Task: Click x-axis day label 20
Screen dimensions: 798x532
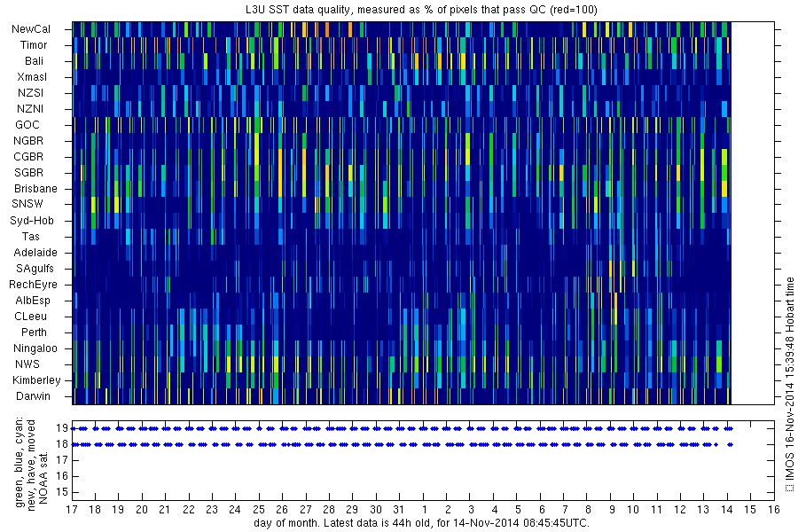Action: tap(142, 509)
